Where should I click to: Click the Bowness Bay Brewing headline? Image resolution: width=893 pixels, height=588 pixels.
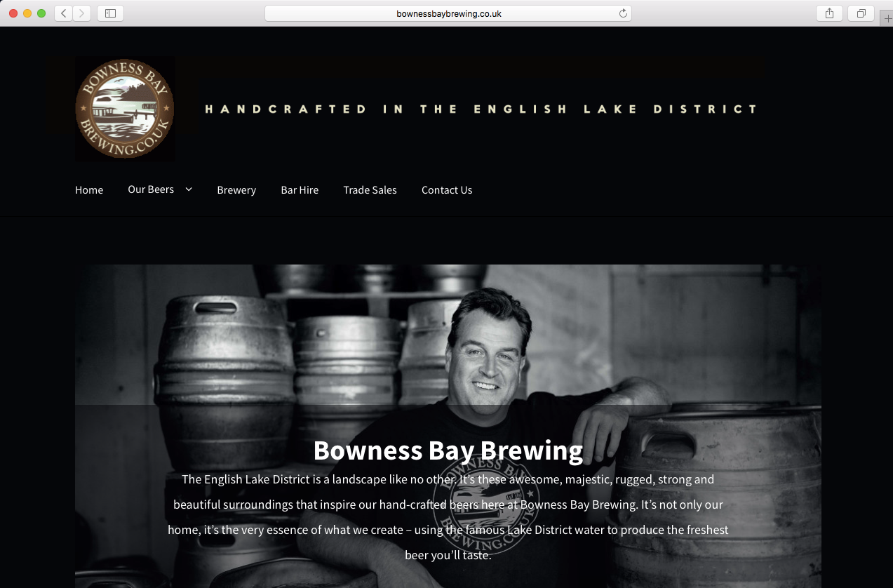click(448, 450)
